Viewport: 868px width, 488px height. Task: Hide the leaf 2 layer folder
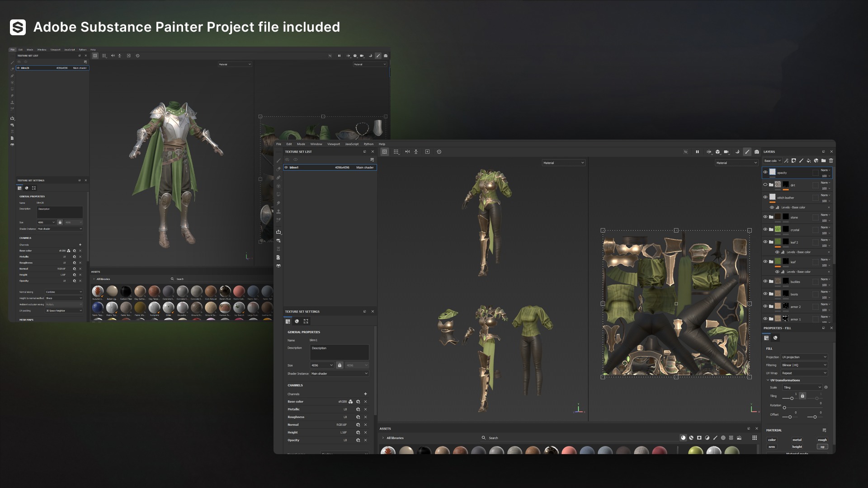coord(765,242)
